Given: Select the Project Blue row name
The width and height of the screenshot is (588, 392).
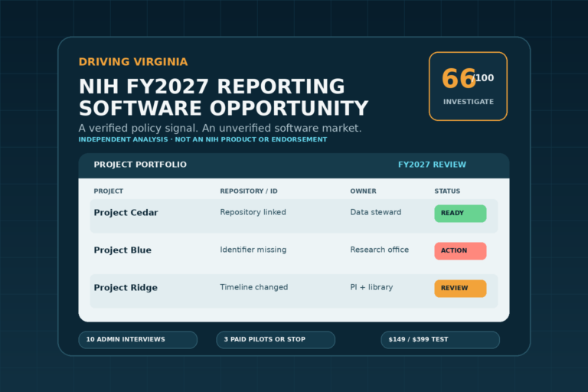Looking at the screenshot, I should pyautogui.click(x=122, y=250).
